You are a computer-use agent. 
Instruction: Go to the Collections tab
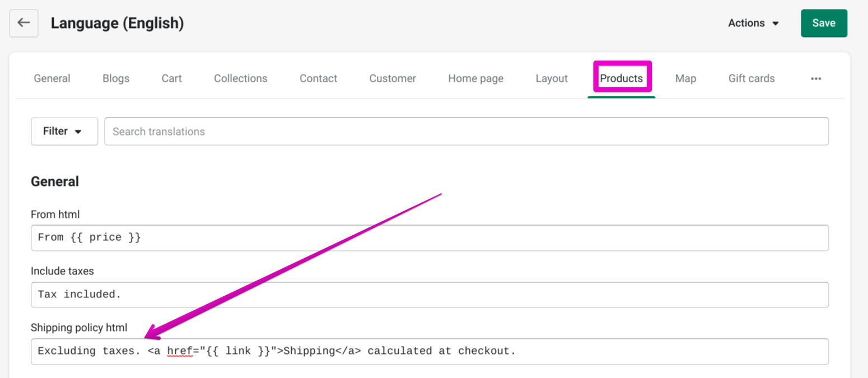(x=240, y=78)
